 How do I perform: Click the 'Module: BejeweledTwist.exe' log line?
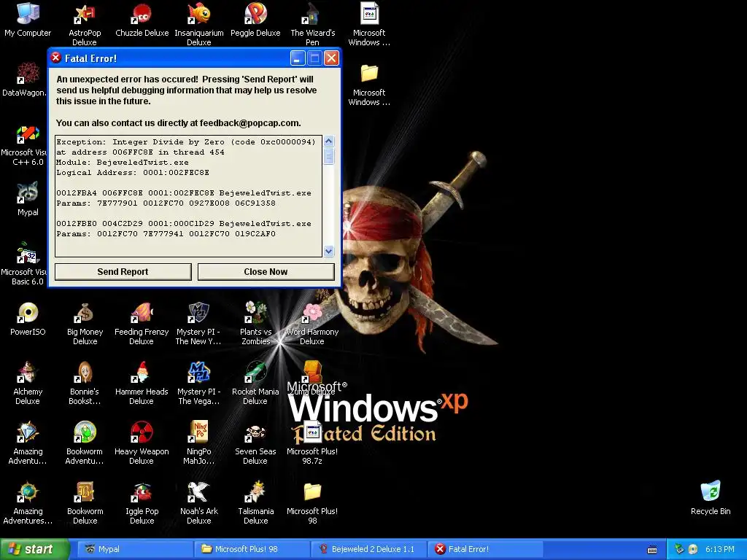click(x=123, y=163)
